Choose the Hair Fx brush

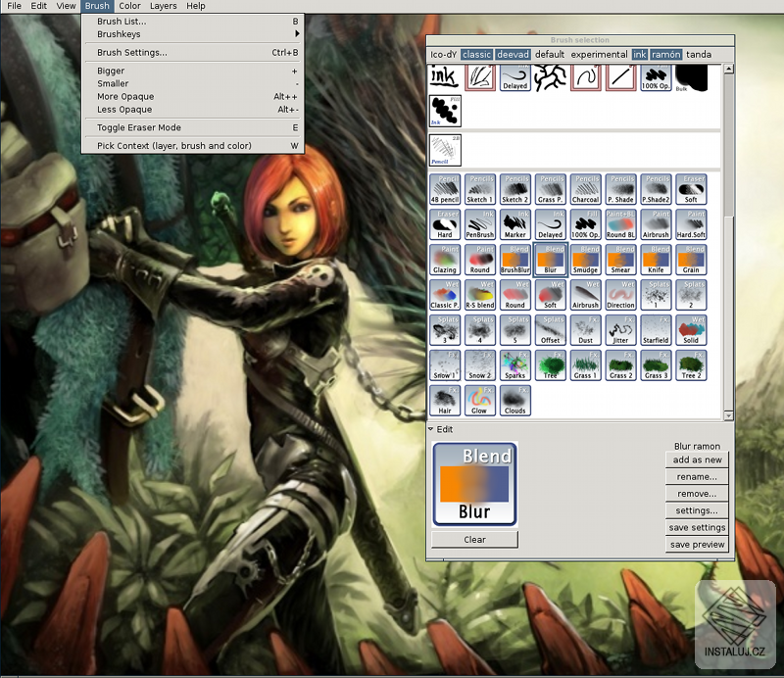(x=445, y=400)
